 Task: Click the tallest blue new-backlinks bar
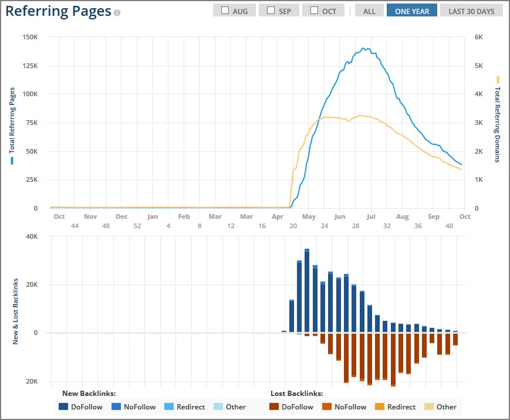(x=307, y=290)
